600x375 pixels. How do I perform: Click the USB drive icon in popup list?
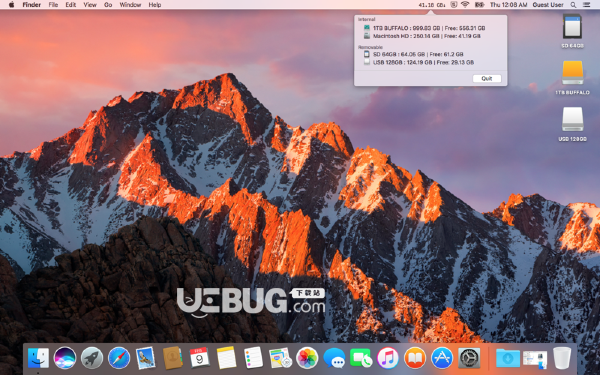367,62
